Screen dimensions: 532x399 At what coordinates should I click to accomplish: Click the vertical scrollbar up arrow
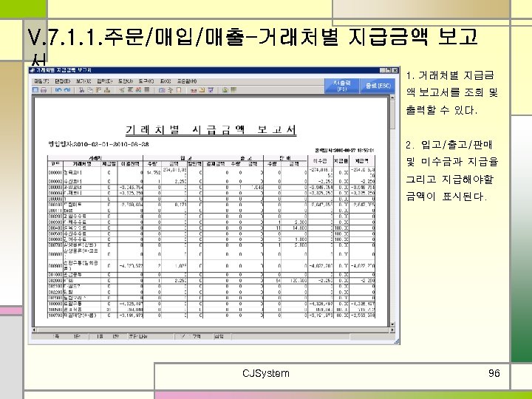392,98
